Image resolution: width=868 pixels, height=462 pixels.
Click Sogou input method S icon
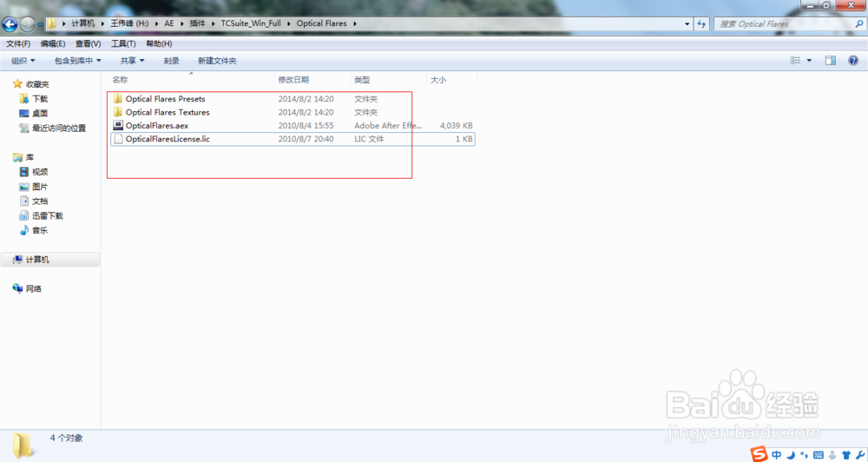759,453
